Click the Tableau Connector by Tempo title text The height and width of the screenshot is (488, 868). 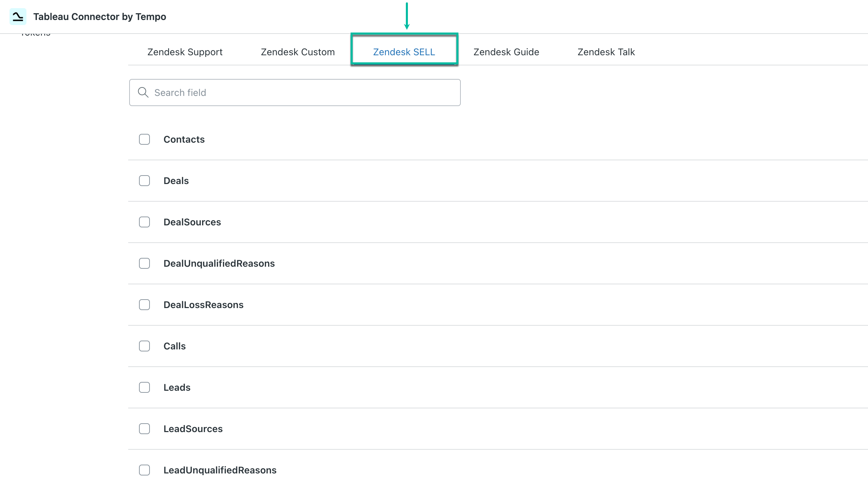point(100,16)
